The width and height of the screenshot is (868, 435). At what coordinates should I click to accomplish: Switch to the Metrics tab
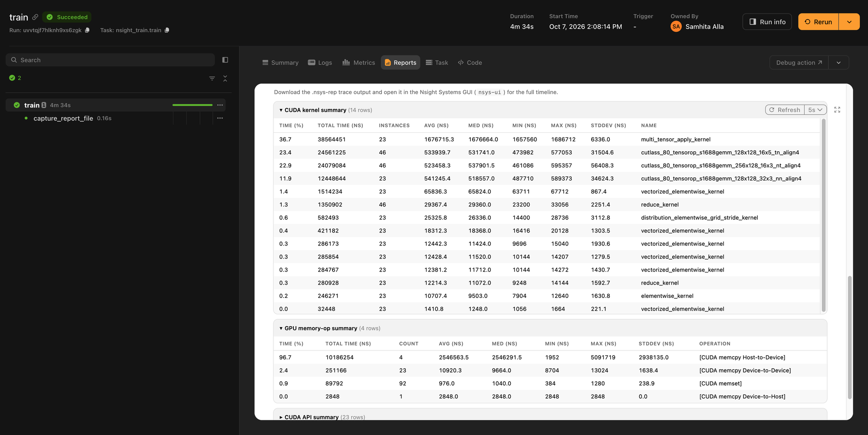(358, 62)
